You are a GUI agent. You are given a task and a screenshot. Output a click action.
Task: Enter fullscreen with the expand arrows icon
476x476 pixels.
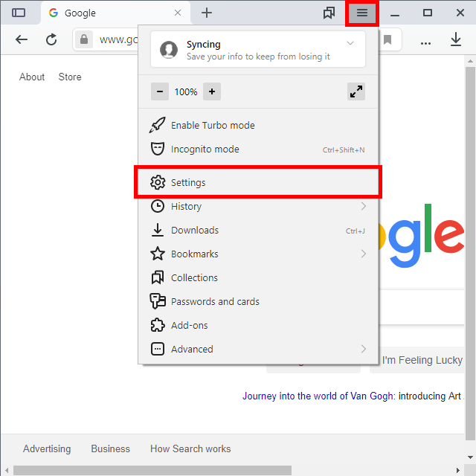click(x=356, y=91)
